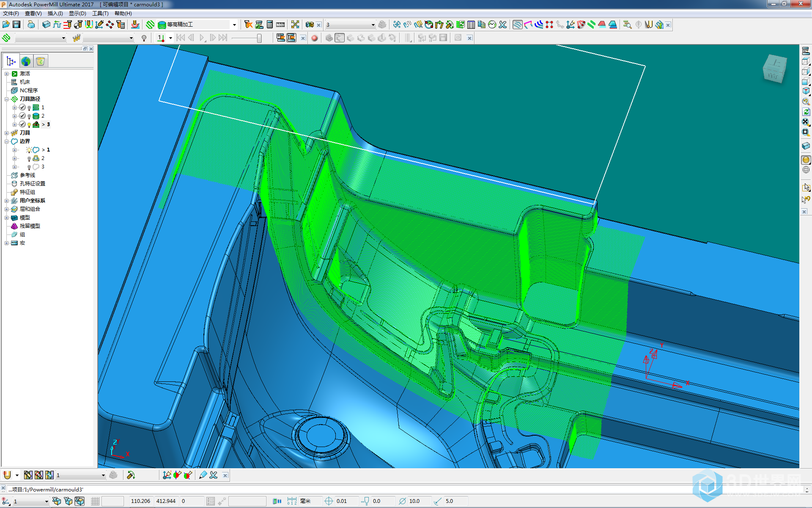Expand the 模型 tree node
The image size is (812, 508).
point(6,218)
